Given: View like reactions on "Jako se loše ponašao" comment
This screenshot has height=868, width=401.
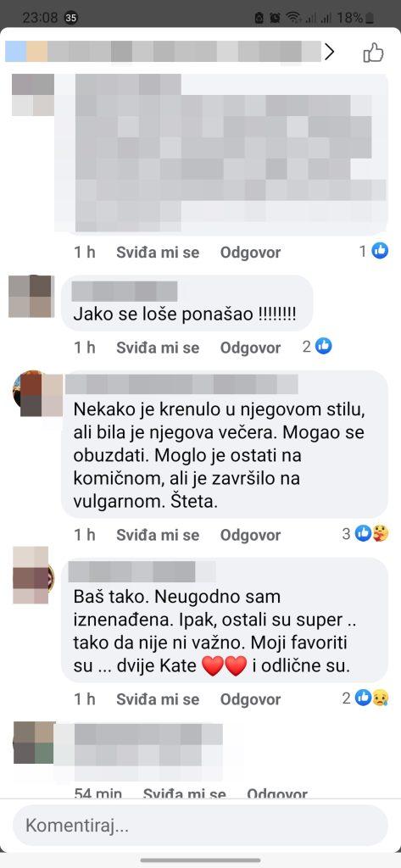Looking at the screenshot, I should pyautogui.click(x=317, y=347).
